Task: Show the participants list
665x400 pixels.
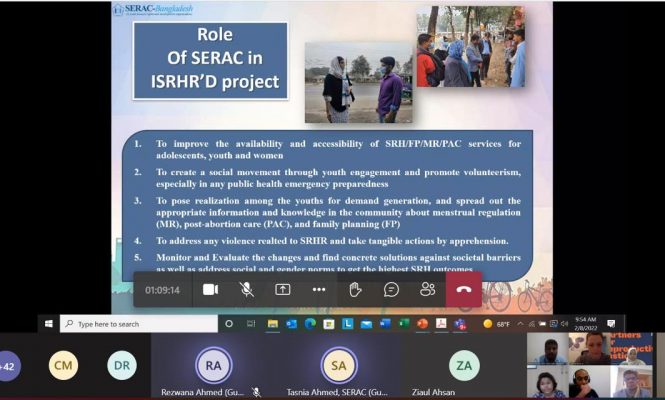Action: coord(428,289)
